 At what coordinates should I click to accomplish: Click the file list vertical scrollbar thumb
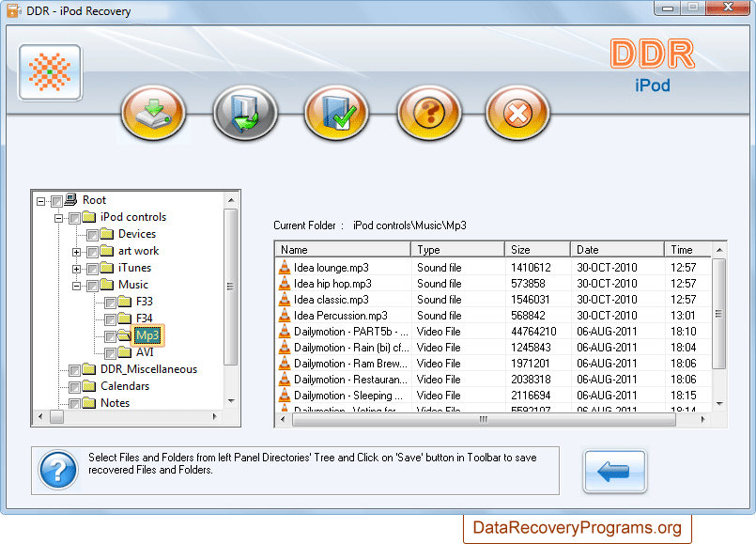point(718,314)
